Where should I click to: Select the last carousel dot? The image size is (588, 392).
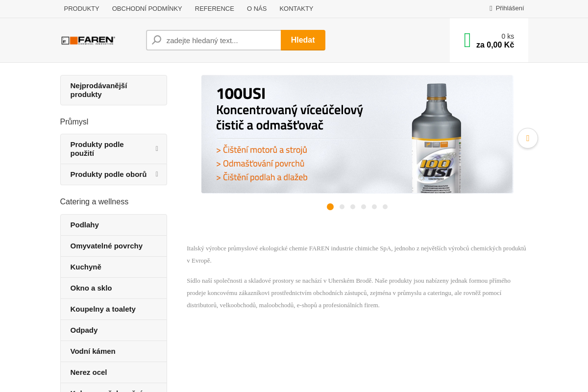coord(385,207)
